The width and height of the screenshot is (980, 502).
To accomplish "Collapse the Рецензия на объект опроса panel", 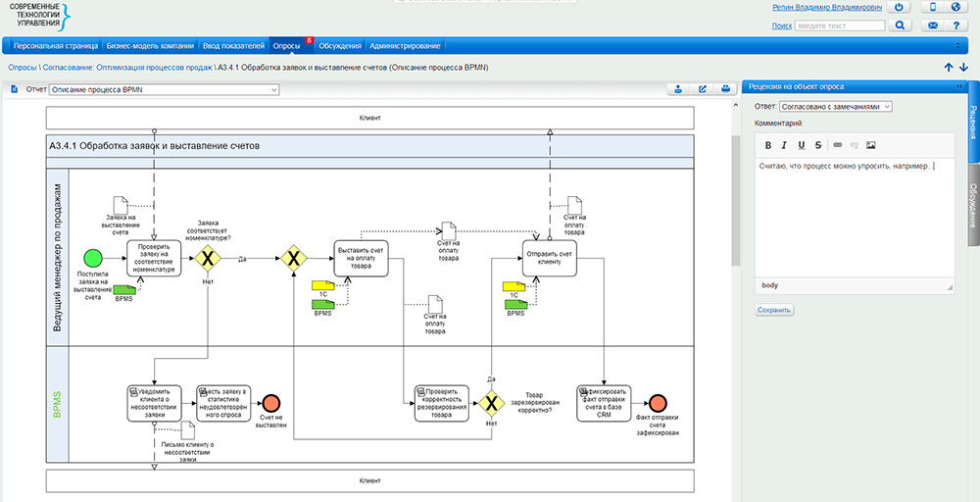I will [957, 87].
